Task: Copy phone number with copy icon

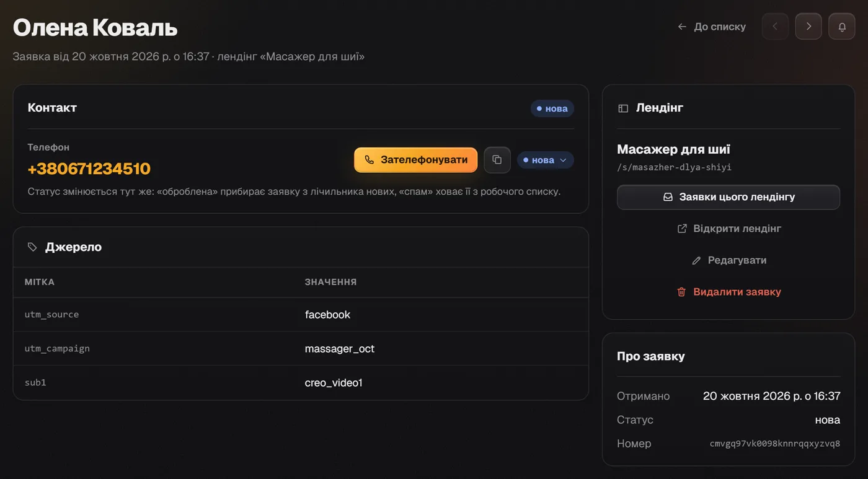Action: (497, 160)
